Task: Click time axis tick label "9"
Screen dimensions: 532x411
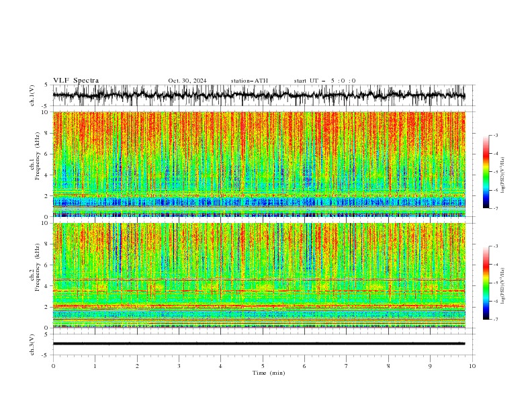Action: point(430,366)
